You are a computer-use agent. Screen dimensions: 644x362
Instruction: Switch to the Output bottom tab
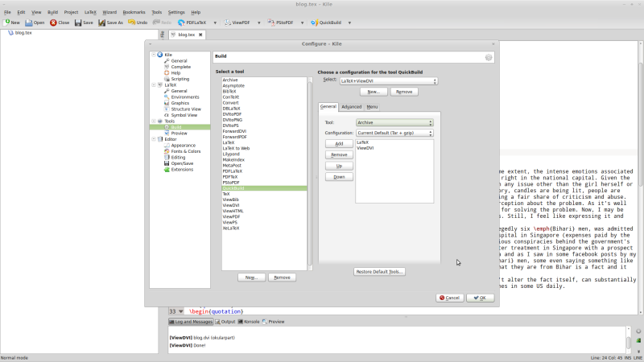coord(225,322)
